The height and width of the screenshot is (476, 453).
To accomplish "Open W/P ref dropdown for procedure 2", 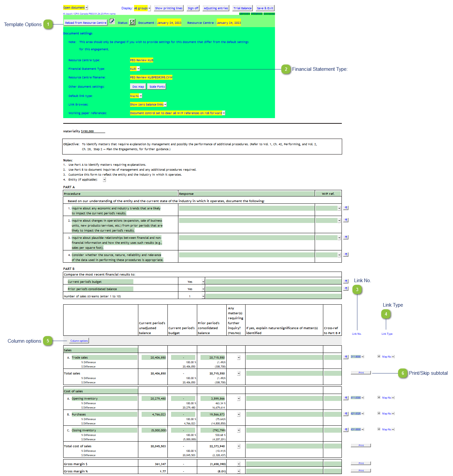I will click(339, 221).
